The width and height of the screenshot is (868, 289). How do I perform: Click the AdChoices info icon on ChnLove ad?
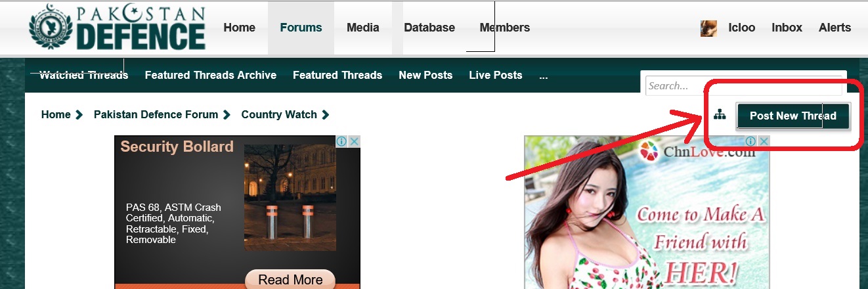[750, 141]
